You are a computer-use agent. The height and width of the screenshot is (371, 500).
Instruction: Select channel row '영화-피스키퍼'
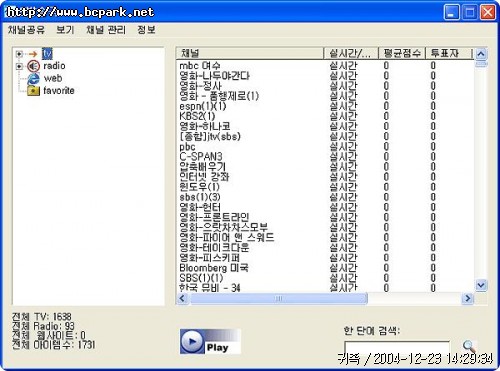pos(325,258)
